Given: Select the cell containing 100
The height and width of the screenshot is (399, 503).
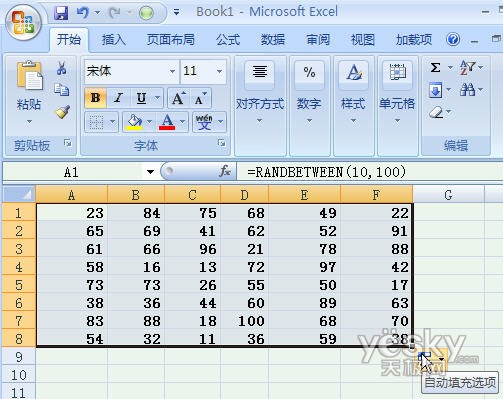Looking at the screenshot, I should 245,321.
